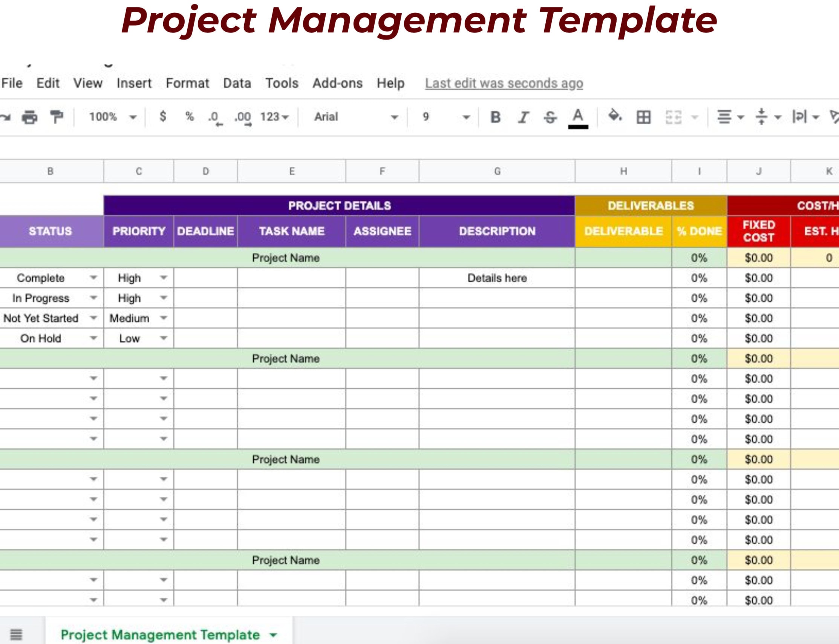The width and height of the screenshot is (839, 644).
Task: Open the borders grid icon
Action: (643, 117)
